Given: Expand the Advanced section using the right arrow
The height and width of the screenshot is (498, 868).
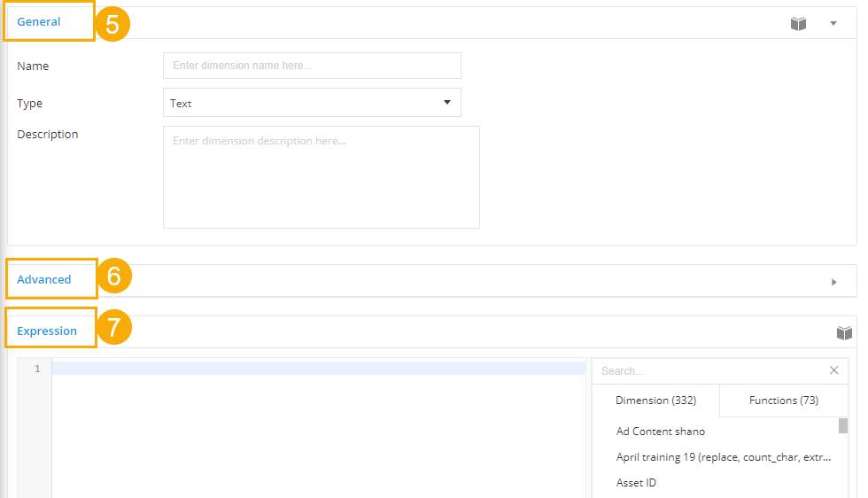Looking at the screenshot, I should [834, 282].
